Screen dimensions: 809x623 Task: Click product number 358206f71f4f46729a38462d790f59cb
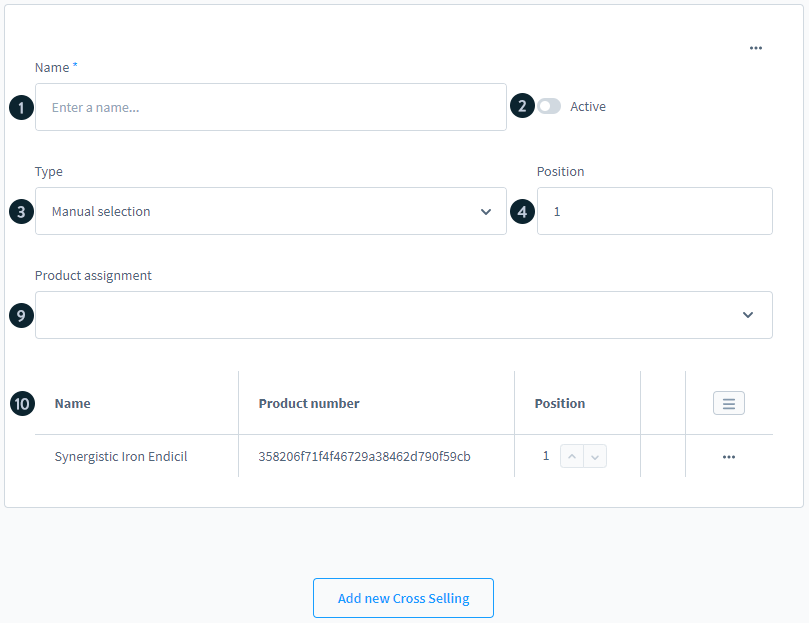[x=364, y=457]
